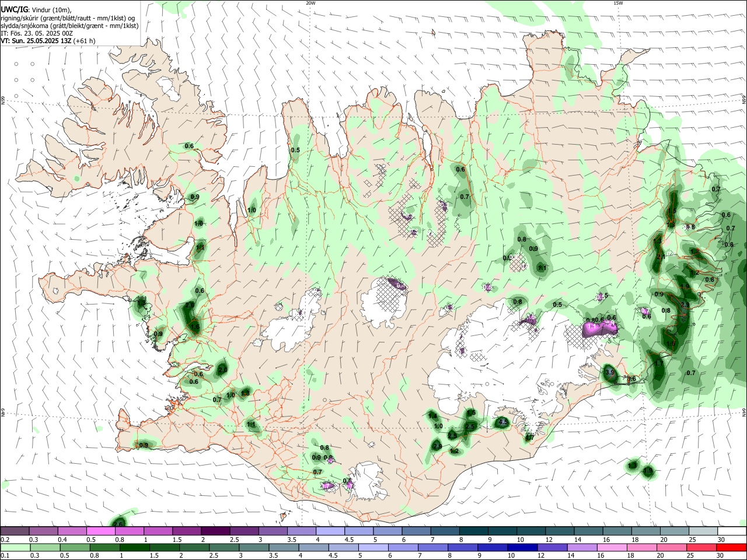Choose the 0.3 mm mauve snow legend swatch
Viewport: 747px width, 560px height.
pos(44,531)
